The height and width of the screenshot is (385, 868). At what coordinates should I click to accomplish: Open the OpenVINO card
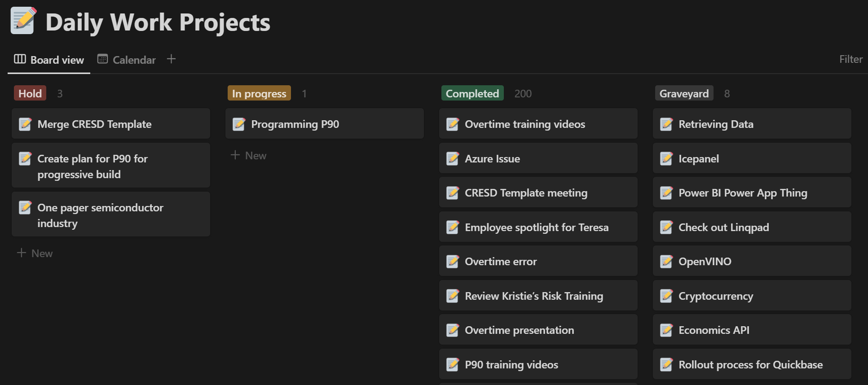[752, 261]
